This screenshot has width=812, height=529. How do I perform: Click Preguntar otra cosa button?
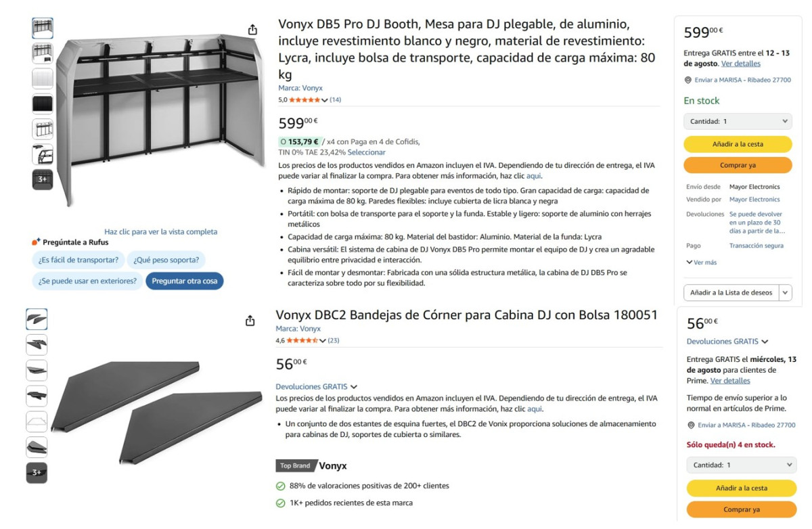(185, 281)
